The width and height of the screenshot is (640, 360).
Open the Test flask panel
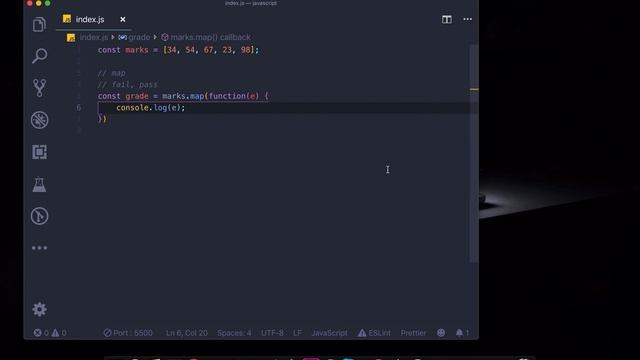point(39,184)
